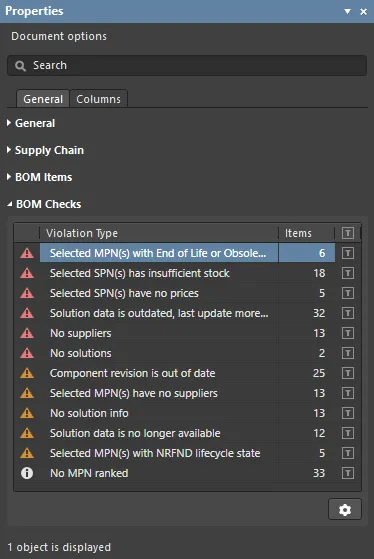
Task: Select the General tab
Action: (43, 99)
